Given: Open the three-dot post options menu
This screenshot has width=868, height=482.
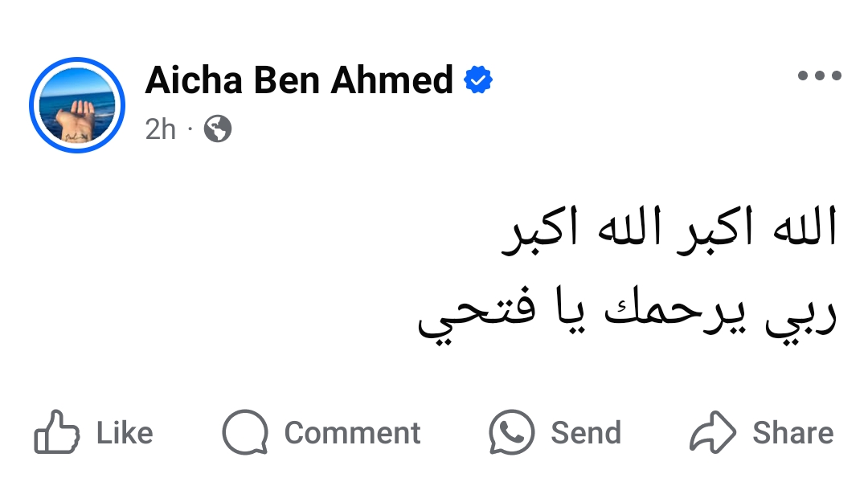Looking at the screenshot, I should point(819,76).
